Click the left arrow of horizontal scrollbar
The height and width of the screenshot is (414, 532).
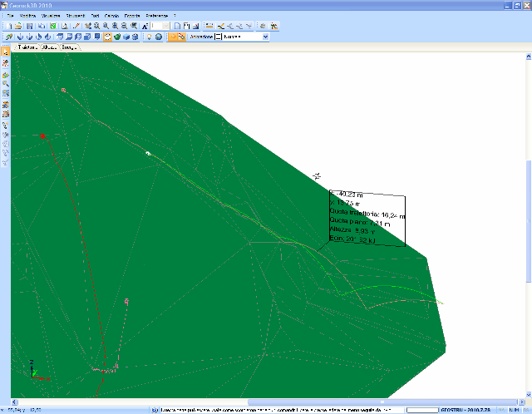pos(14,402)
